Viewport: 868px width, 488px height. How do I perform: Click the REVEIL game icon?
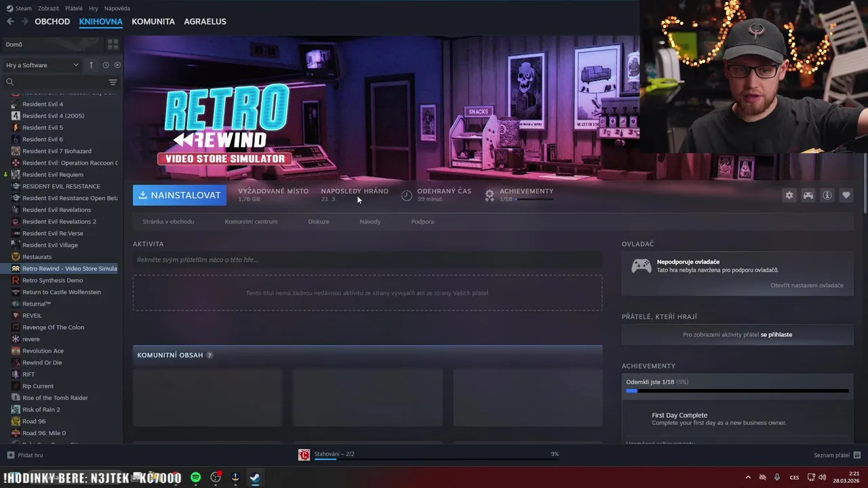coord(16,316)
